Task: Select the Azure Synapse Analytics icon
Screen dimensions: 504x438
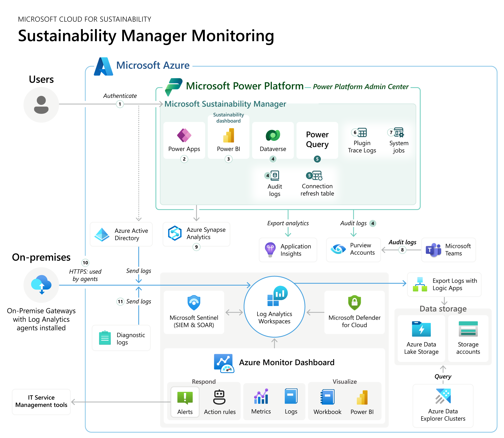Action: [x=175, y=233]
